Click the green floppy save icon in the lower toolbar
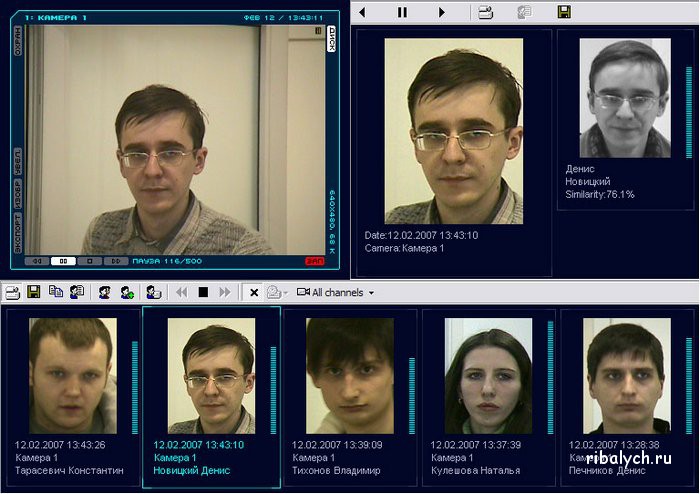Image resolution: width=700 pixels, height=494 pixels. click(33, 292)
